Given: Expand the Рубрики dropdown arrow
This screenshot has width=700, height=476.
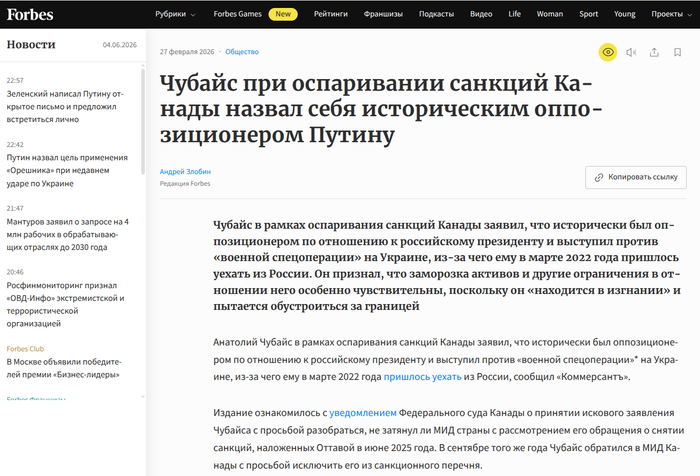Looking at the screenshot, I should (x=193, y=15).
